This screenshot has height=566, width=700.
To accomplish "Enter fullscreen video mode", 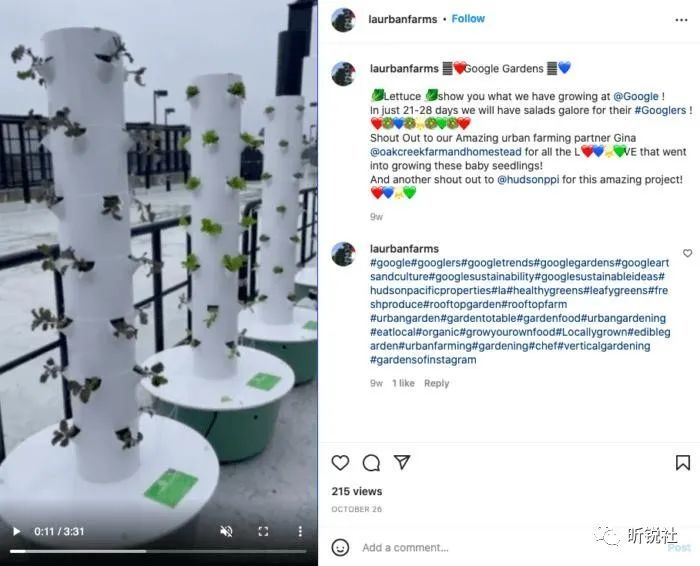I will point(263,531).
